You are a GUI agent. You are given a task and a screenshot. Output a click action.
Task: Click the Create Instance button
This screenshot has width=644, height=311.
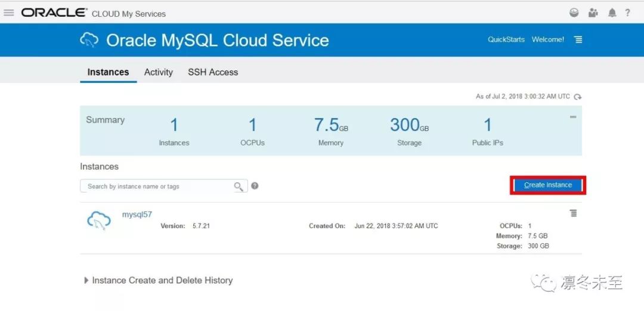click(x=548, y=185)
